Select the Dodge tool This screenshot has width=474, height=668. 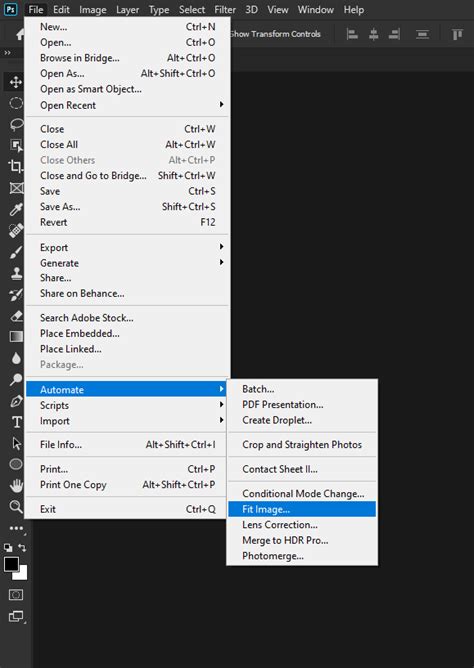click(16, 379)
